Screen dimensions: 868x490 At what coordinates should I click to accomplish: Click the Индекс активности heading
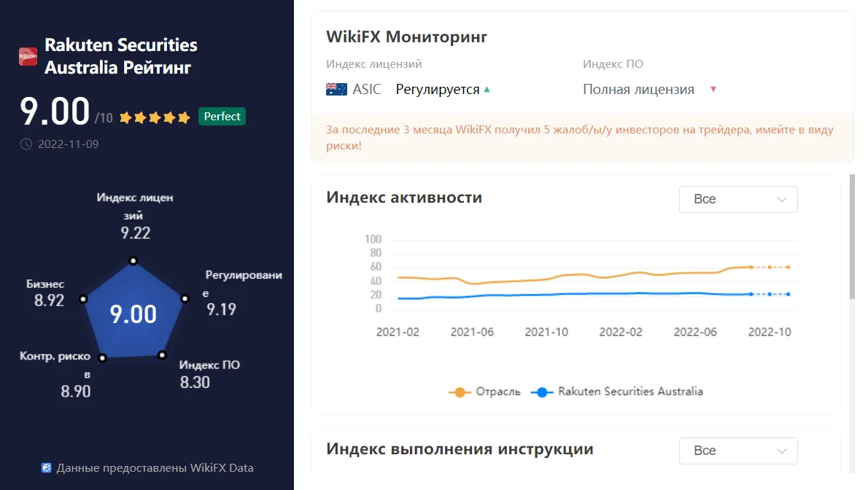click(404, 197)
